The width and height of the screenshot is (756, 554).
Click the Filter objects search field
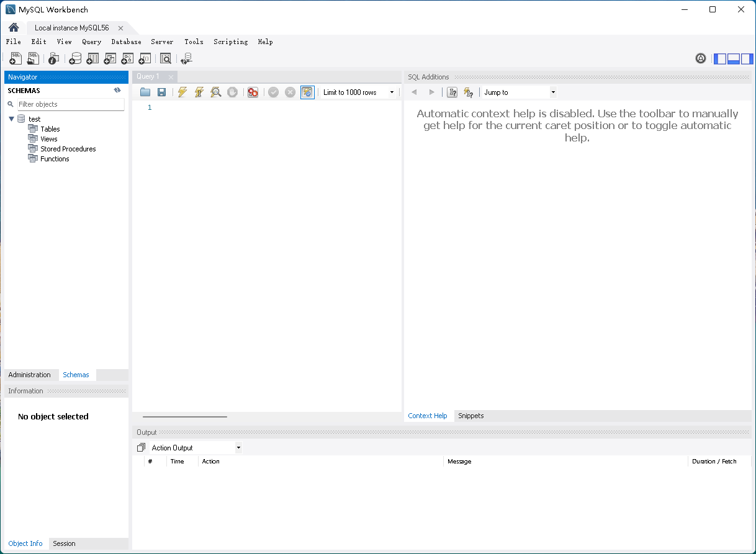click(68, 104)
